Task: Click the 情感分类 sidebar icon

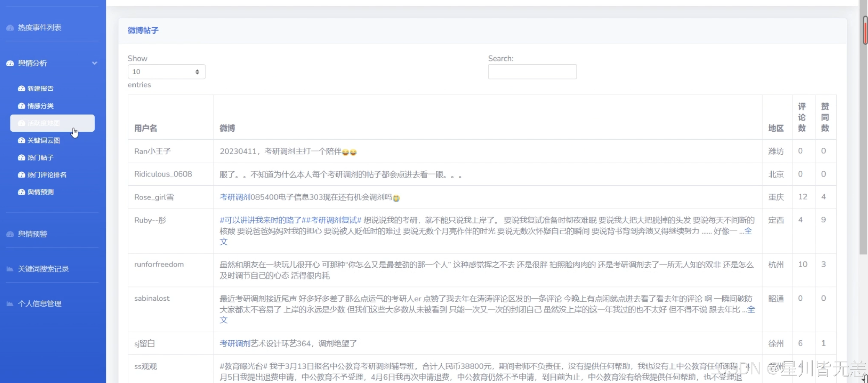Action: (x=21, y=106)
